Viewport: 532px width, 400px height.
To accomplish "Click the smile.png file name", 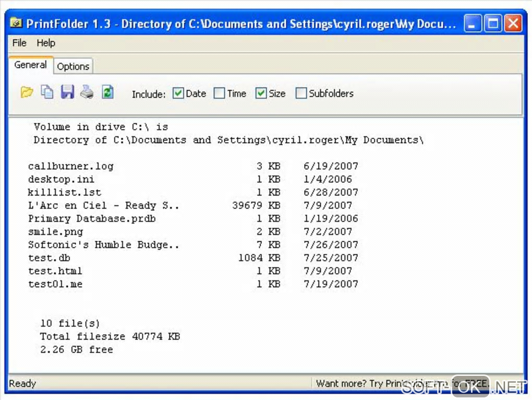I will click(55, 231).
